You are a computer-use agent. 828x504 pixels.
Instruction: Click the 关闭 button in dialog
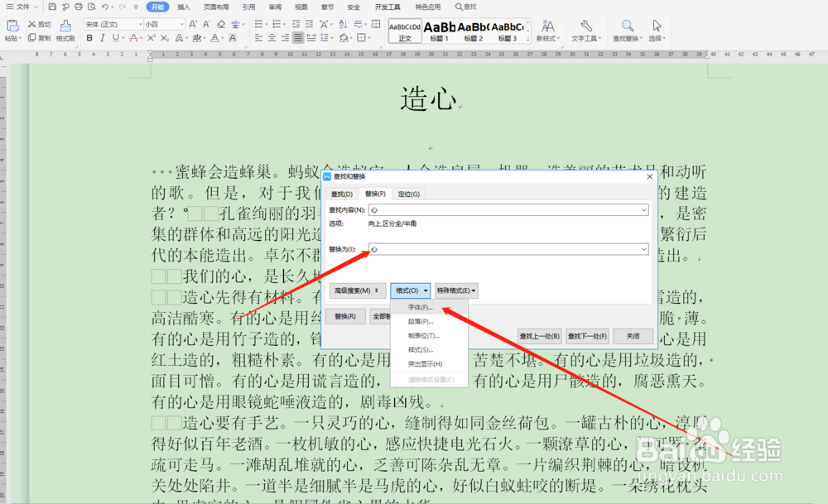tap(633, 336)
